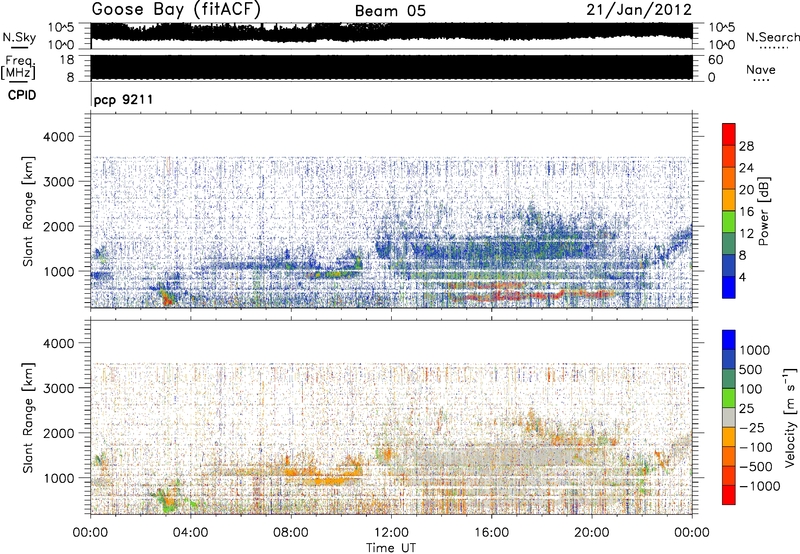Screen dimensions: 800x554
Task: Pick the light green 12–16 dB segment
Action: point(729,221)
